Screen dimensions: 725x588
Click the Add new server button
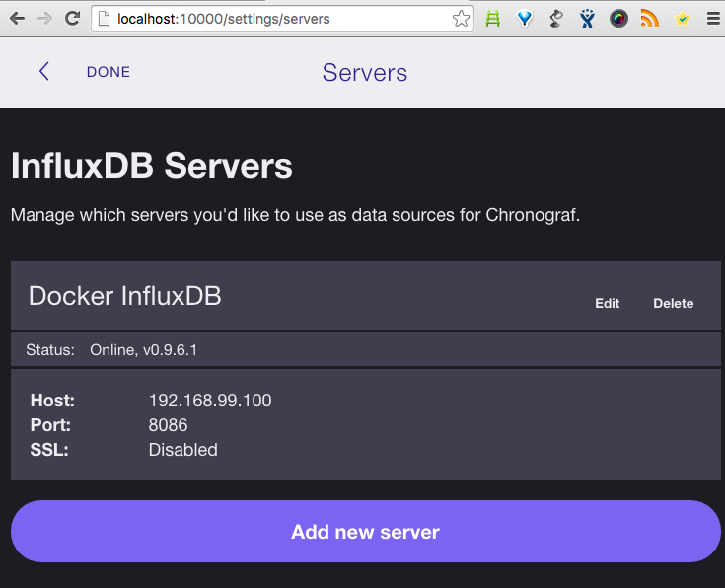point(366,532)
